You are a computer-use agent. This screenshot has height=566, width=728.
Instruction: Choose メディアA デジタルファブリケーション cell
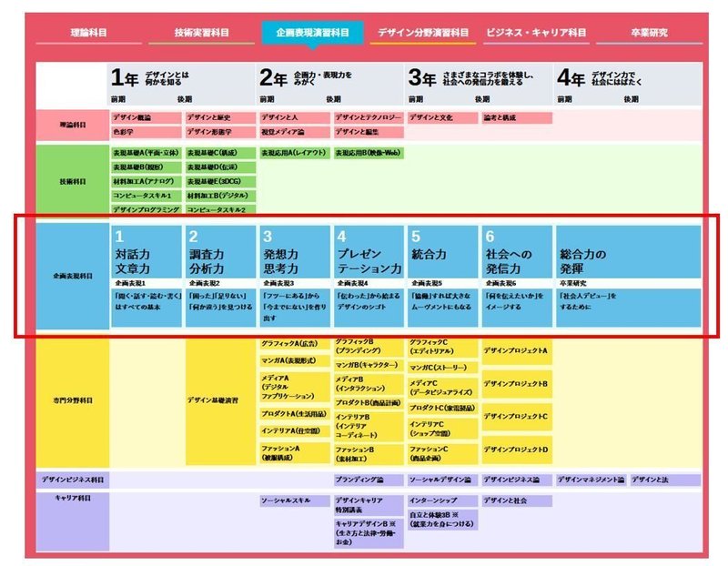click(295, 387)
